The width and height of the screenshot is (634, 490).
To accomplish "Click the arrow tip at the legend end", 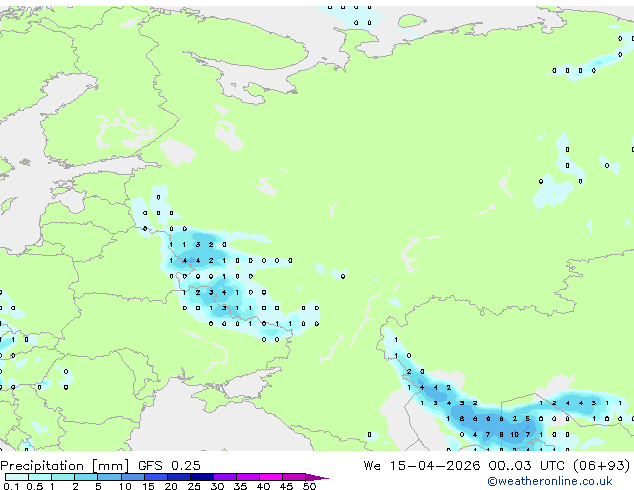I will (318, 477).
